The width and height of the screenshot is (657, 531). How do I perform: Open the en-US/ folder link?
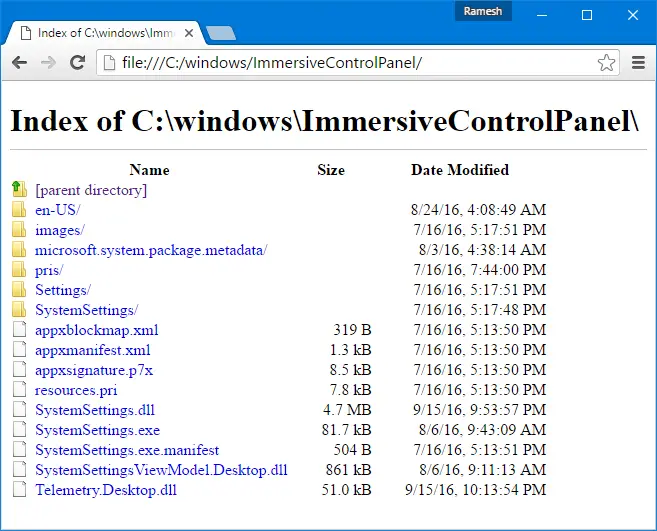pyautogui.click(x=57, y=210)
